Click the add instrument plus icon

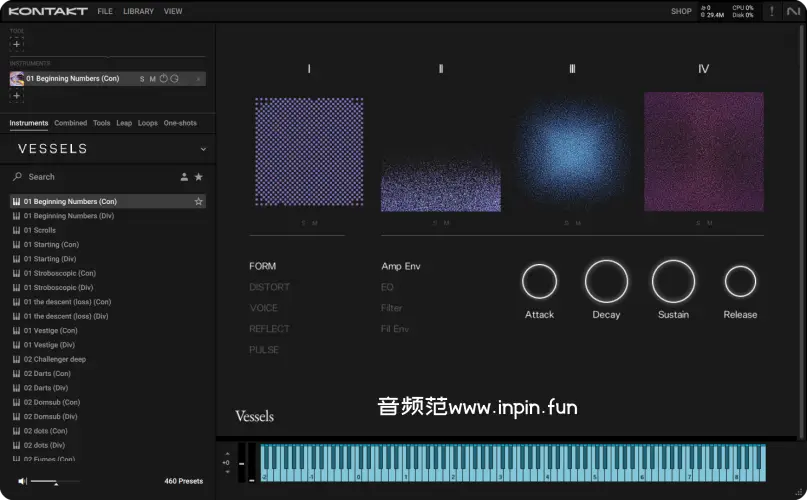click(x=17, y=96)
